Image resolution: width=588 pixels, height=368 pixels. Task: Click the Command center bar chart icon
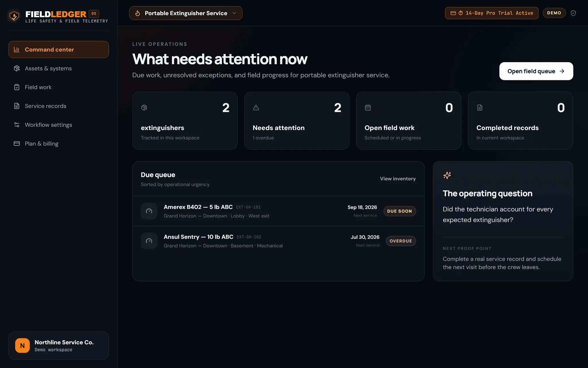[17, 49]
